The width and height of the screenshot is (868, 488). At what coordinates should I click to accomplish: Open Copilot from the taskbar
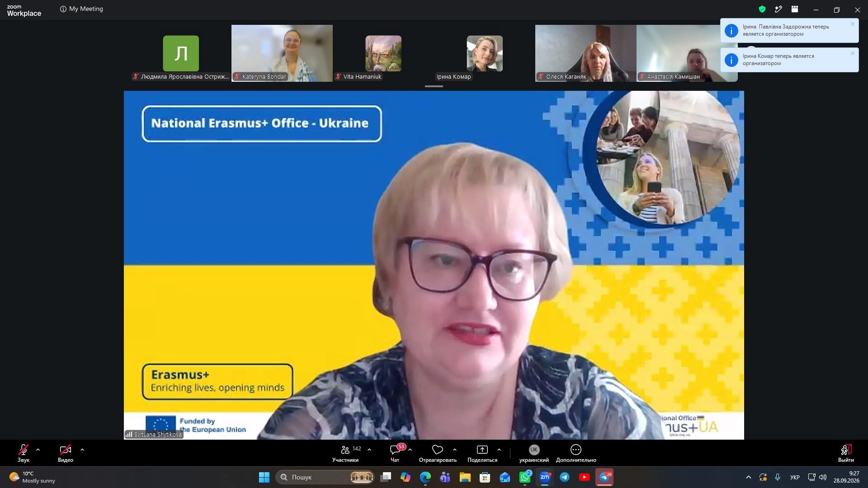(x=406, y=477)
